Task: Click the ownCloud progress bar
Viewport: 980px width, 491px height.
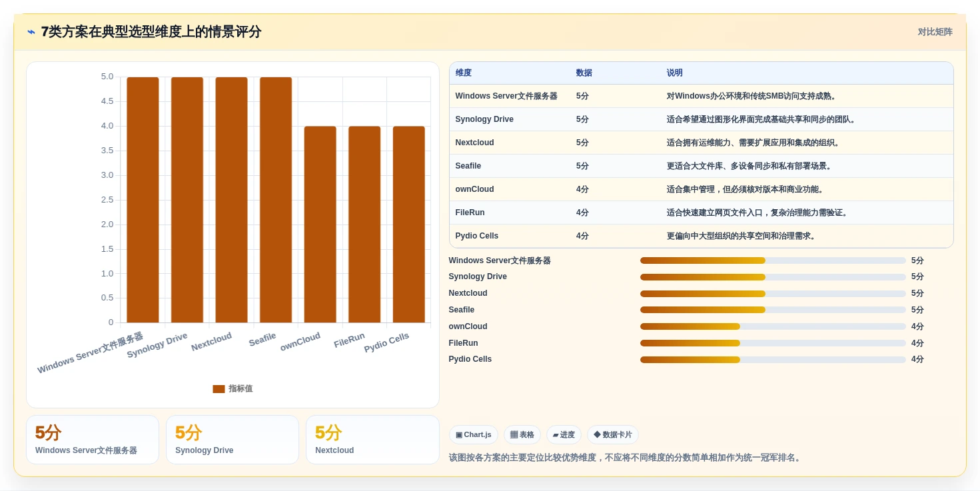Action: pyautogui.click(x=773, y=326)
